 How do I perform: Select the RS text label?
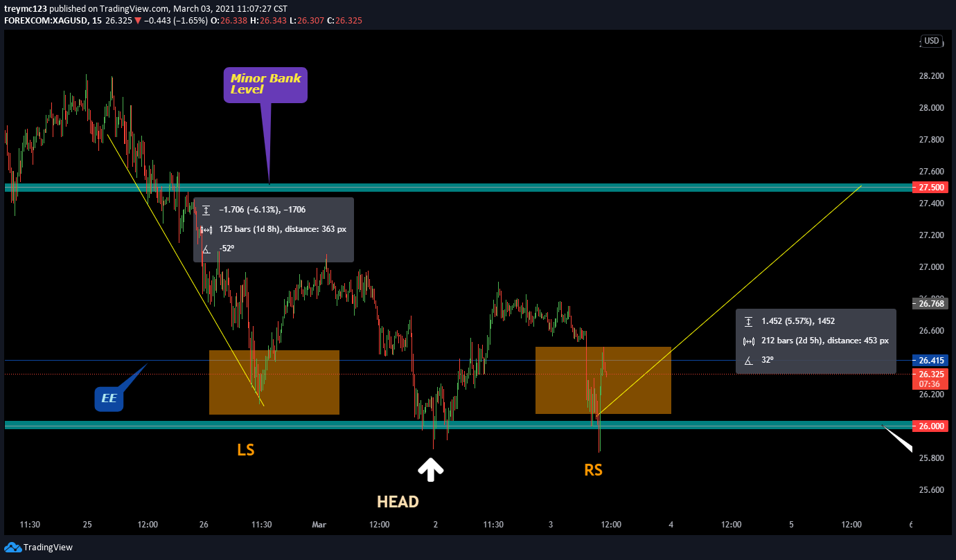click(x=593, y=470)
